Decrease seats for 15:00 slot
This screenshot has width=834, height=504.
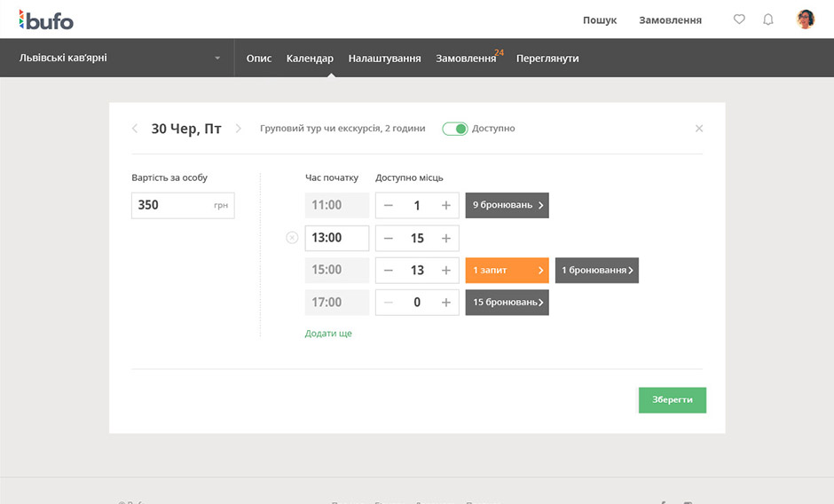tap(389, 271)
